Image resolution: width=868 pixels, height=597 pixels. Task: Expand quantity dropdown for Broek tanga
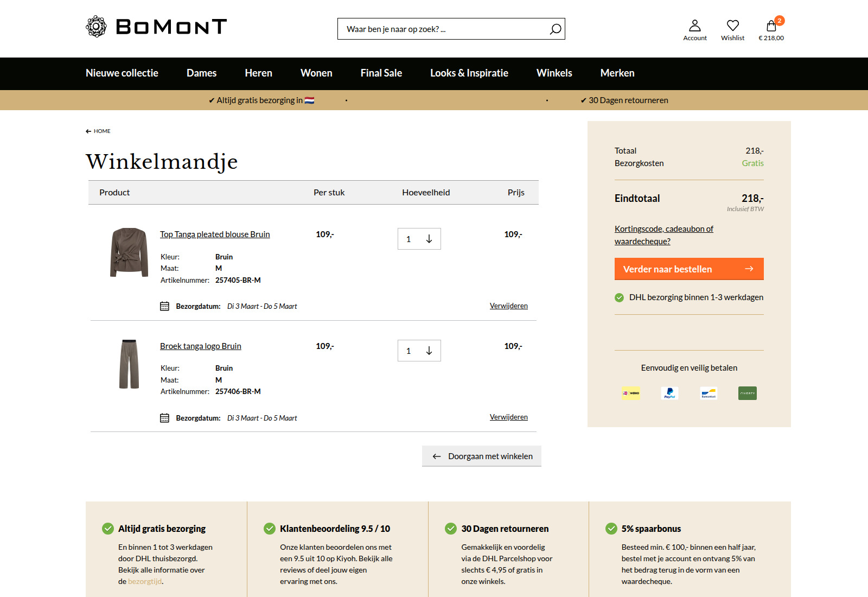[x=429, y=351]
